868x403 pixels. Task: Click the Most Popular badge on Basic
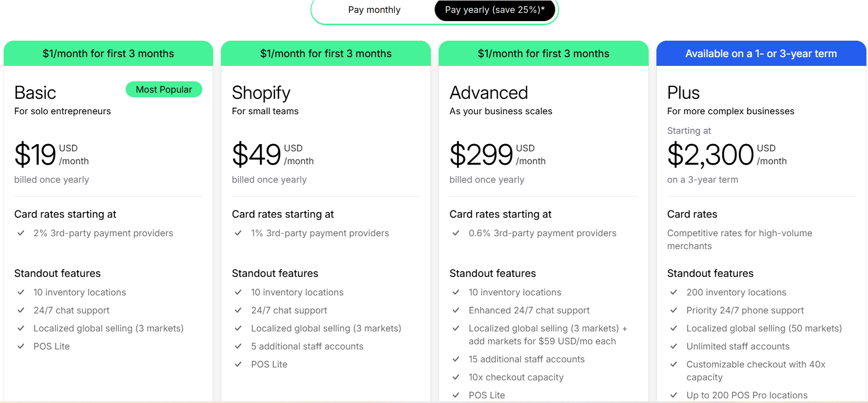[x=164, y=90]
